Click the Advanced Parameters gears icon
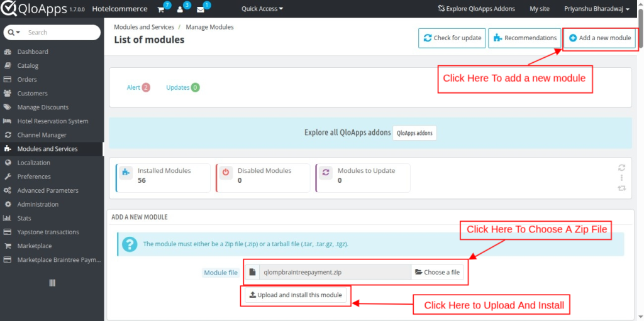 (8, 190)
